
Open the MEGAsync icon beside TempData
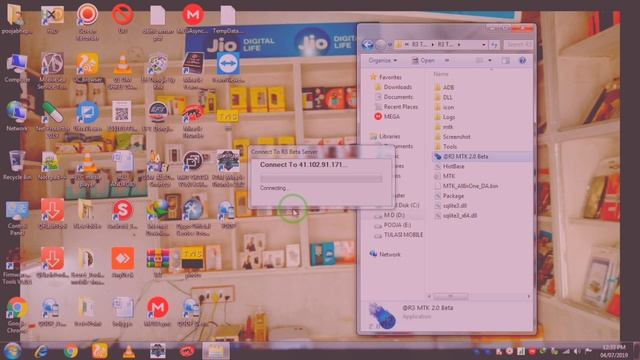pos(193,18)
